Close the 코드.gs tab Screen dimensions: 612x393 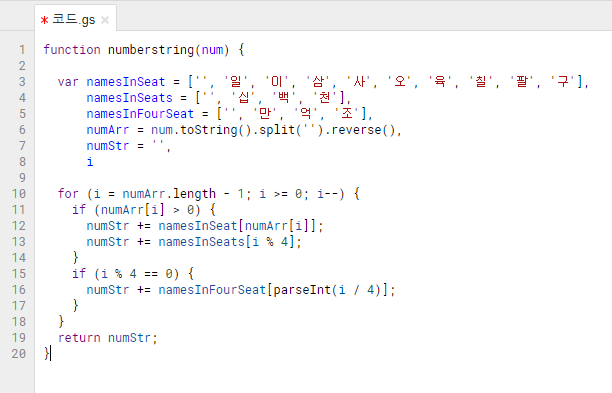(x=105, y=20)
